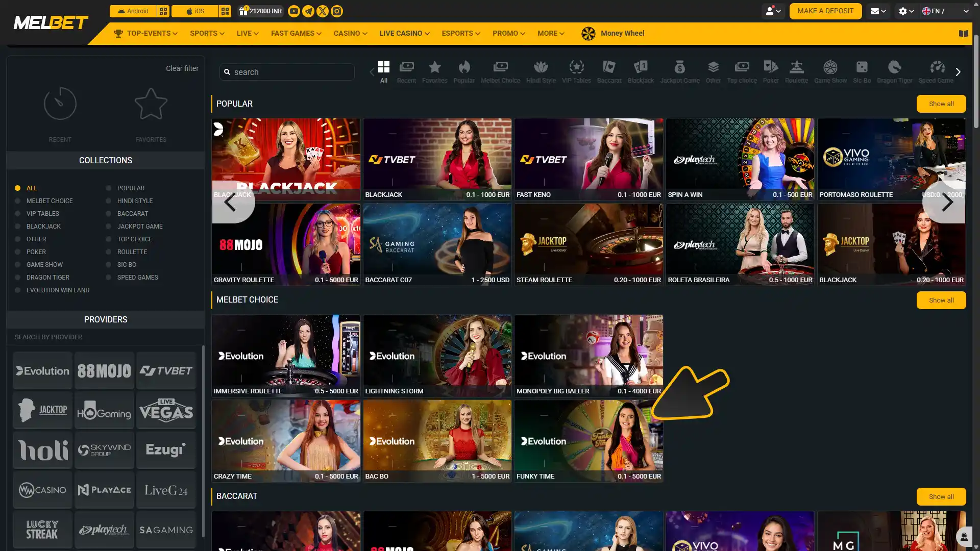Select the Popular flame category icon

click(464, 72)
